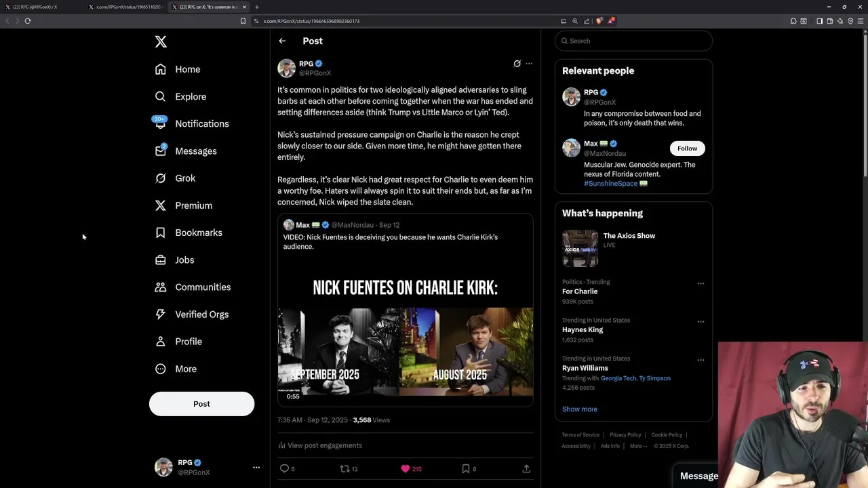Image resolution: width=868 pixels, height=488 pixels.
Task: Click the browser address bar URL
Action: click(x=311, y=21)
